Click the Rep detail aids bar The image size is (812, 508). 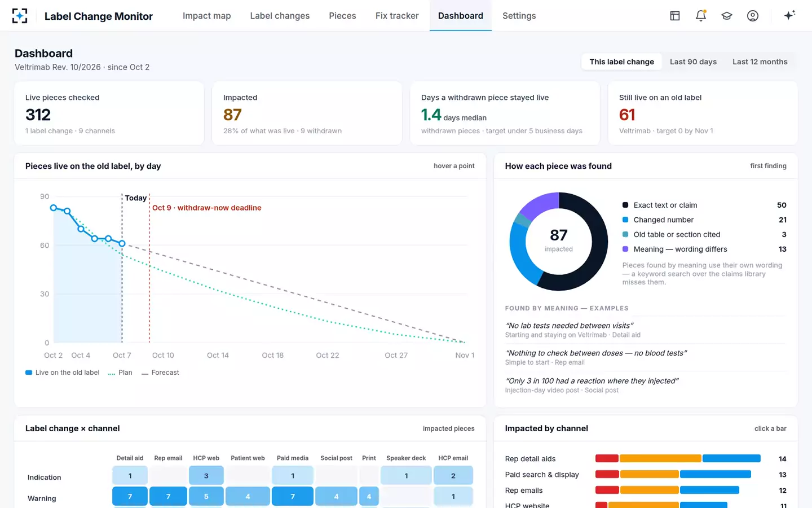coord(678,458)
